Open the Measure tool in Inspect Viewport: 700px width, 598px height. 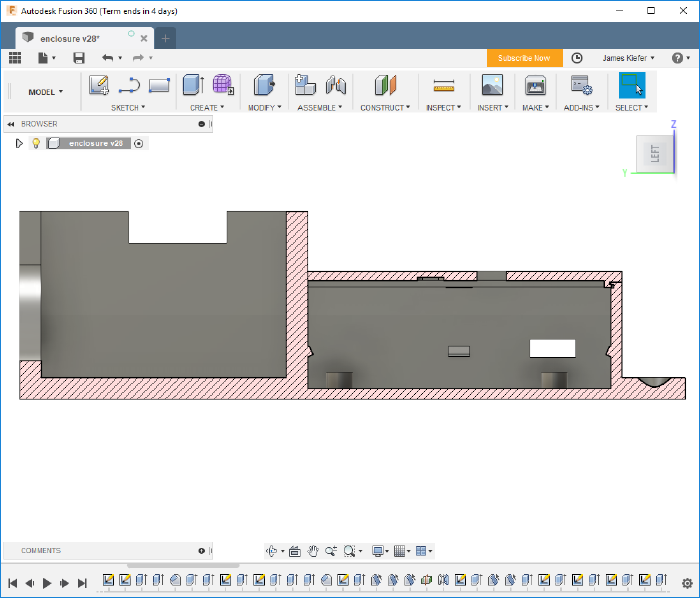point(444,85)
